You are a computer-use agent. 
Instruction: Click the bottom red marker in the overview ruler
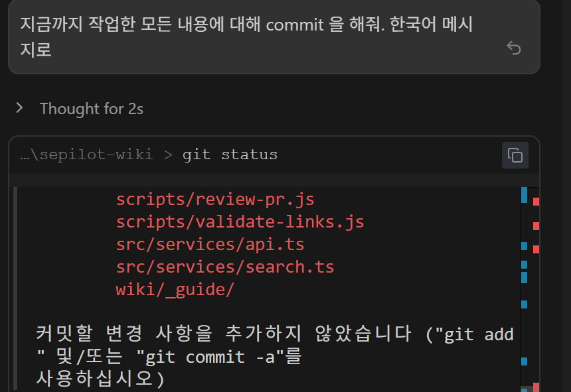536,387
